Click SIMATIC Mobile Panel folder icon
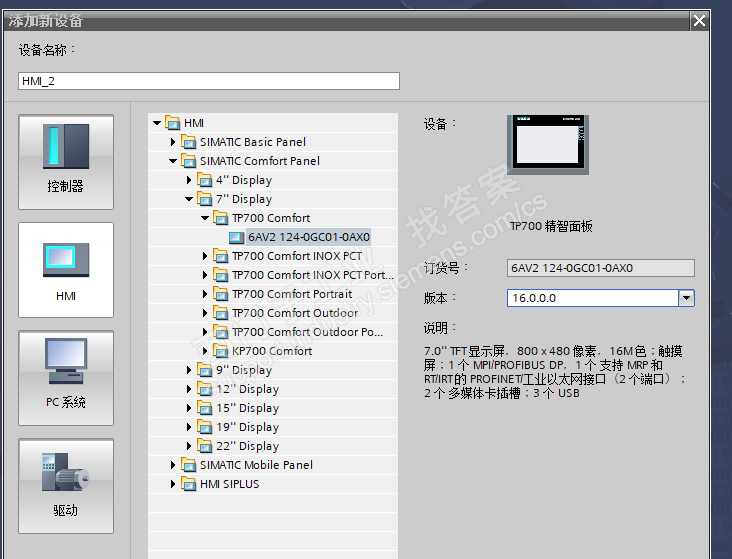The width and height of the screenshot is (732, 559). [189, 465]
